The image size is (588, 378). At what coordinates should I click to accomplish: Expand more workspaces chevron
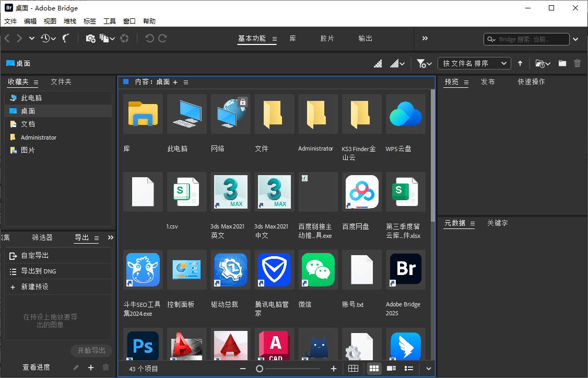tap(425, 38)
